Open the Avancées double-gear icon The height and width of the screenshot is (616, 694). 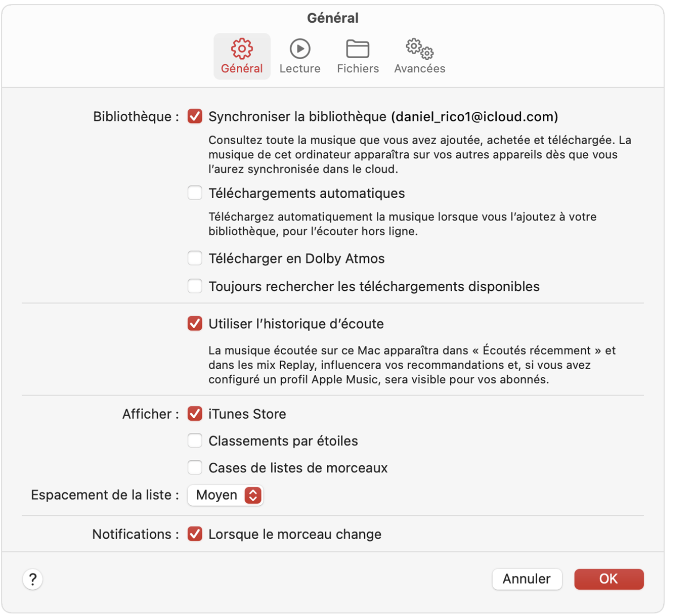point(419,49)
